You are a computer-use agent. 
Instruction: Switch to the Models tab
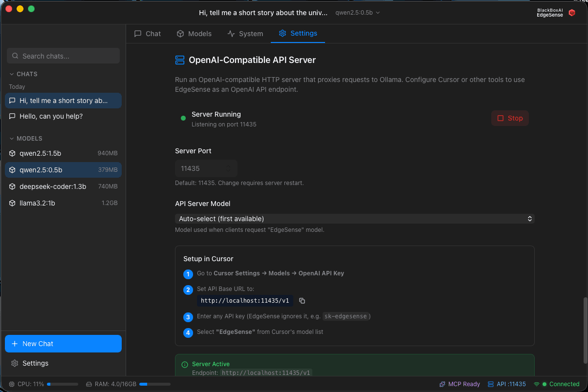(194, 34)
